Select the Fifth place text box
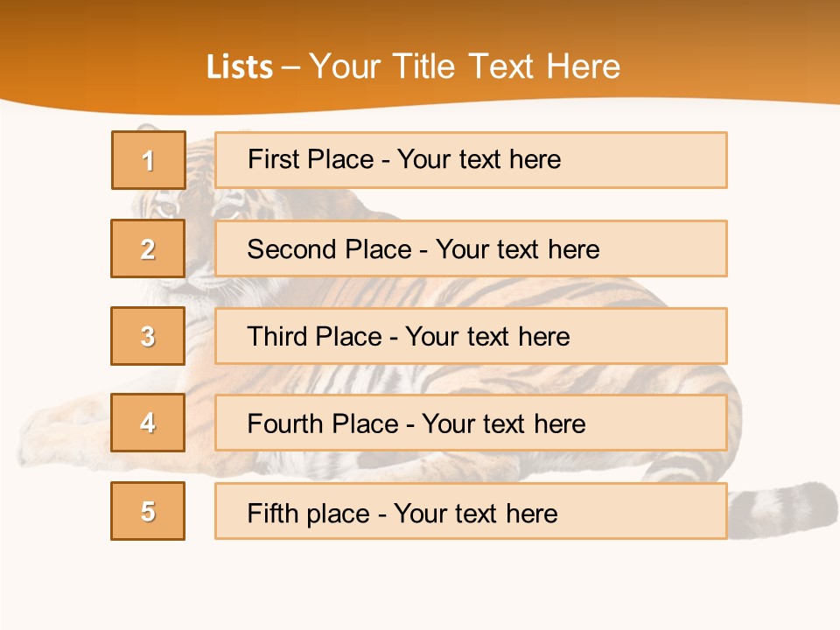Image resolution: width=840 pixels, height=630 pixels. pos(471,511)
